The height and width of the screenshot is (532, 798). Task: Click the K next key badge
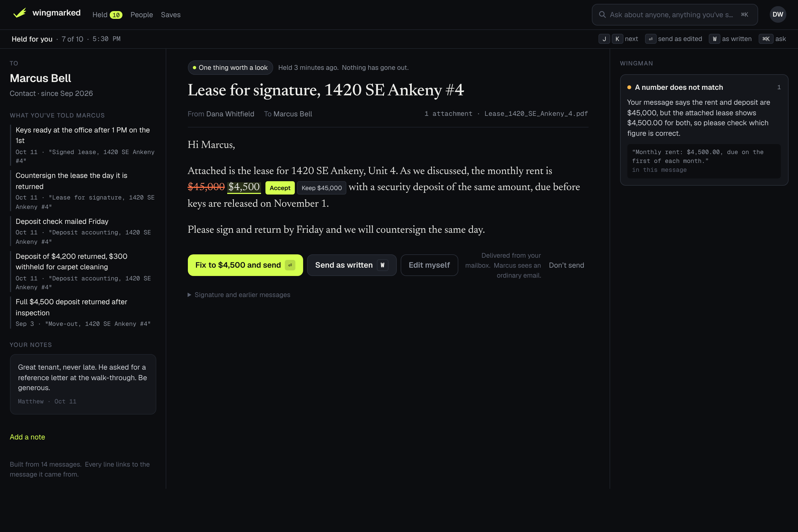tap(617, 39)
